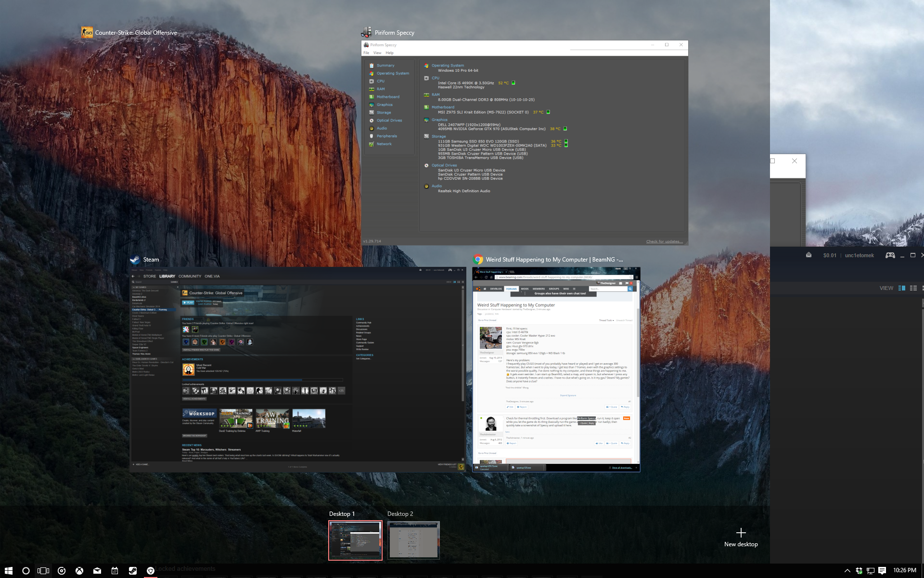Open the Steam COMMUNITY tab
The width and height of the screenshot is (924, 578).
tap(190, 276)
